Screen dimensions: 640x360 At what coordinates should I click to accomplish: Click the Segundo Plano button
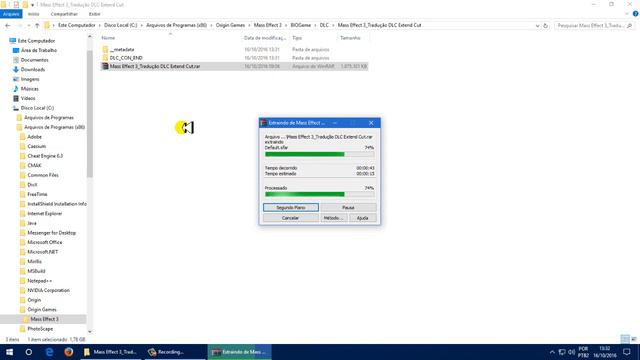pyautogui.click(x=291, y=207)
